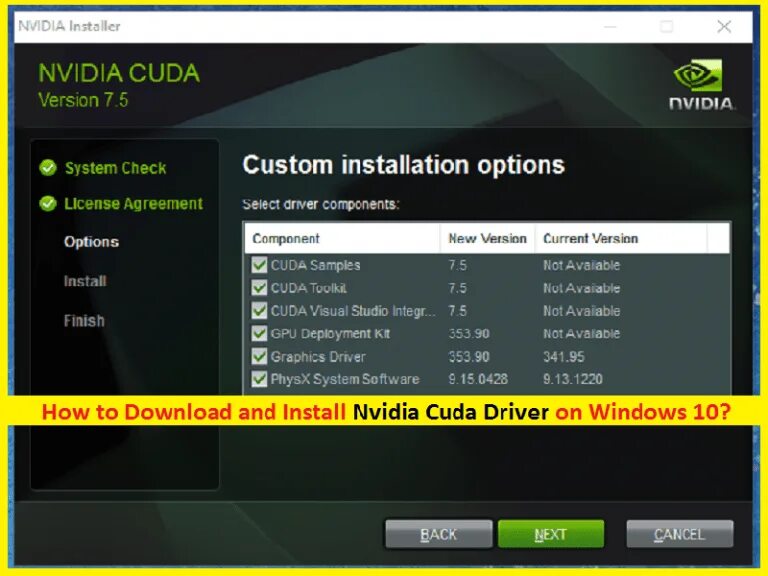Click PhysX new version 9.15.0428
Image resolution: width=768 pixels, height=576 pixels.
pos(478,379)
